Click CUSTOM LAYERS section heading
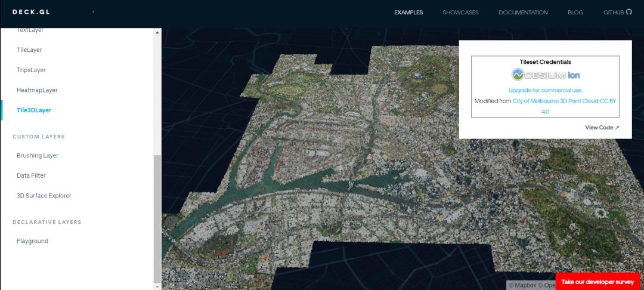 [39, 137]
